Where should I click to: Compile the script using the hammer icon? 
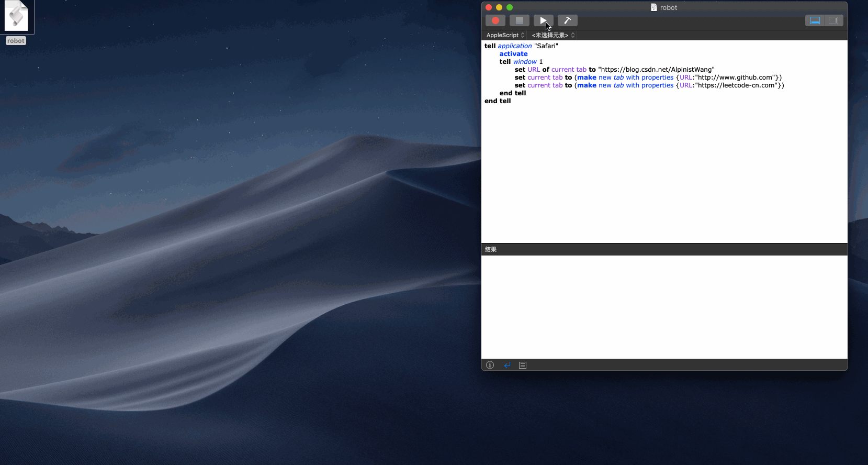[x=567, y=20]
